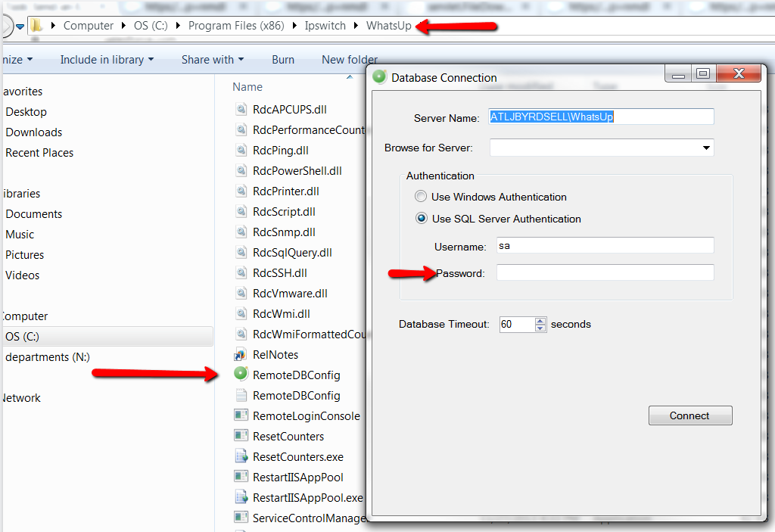The height and width of the screenshot is (532, 775).
Task: Click the RdcPrinter.dll file icon
Action: pyautogui.click(x=241, y=191)
